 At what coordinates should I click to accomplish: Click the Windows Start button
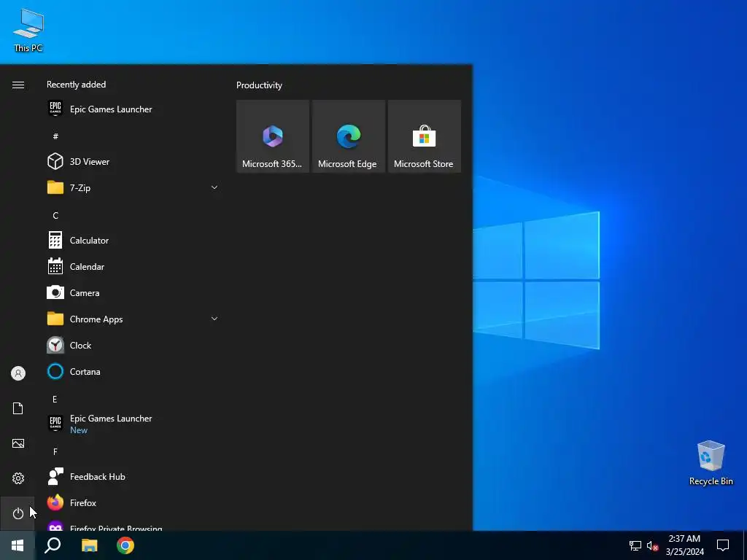18,545
